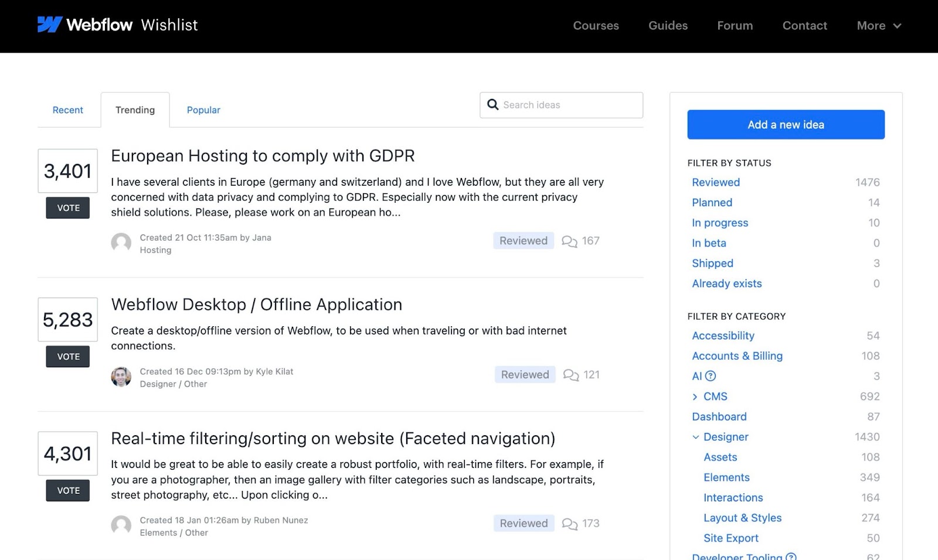Image resolution: width=938 pixels, height=560 pixels.
Task: Click Reviewed badge on Desktop Application idea
Action: pos(525,375)
